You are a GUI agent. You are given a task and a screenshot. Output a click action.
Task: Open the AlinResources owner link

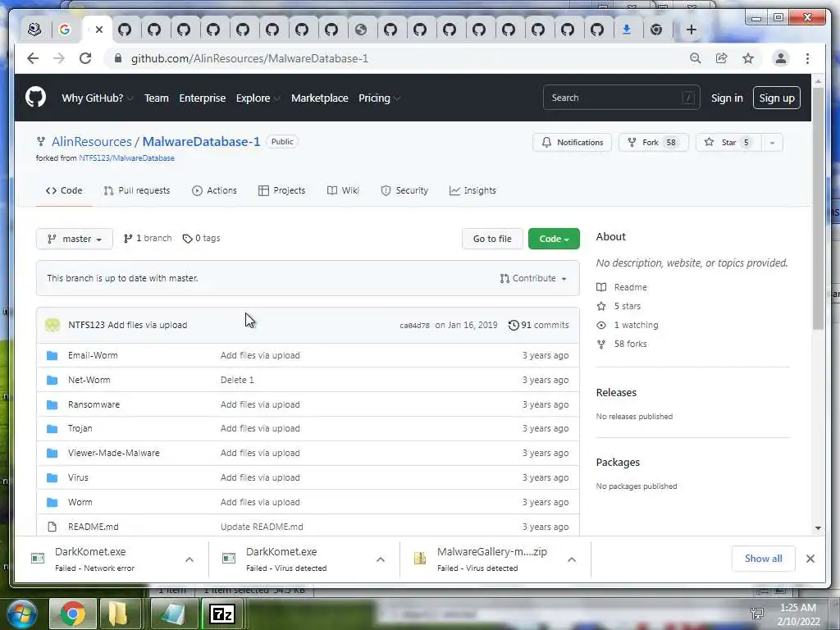92,142
